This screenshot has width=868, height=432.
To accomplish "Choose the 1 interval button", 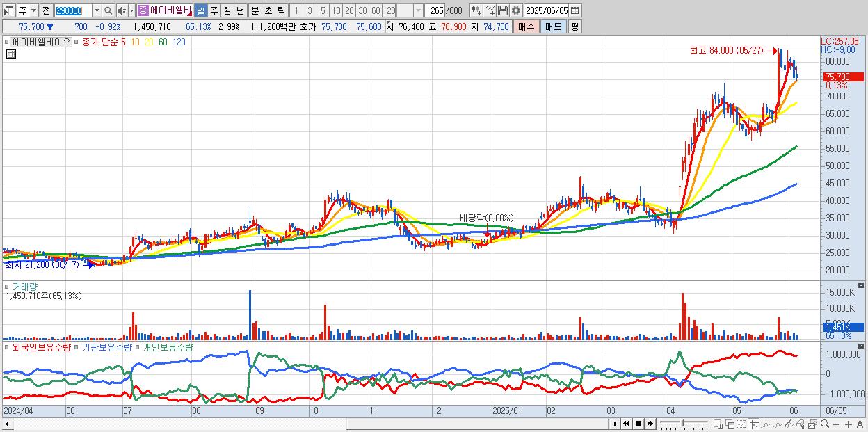I will click(296, 10).
